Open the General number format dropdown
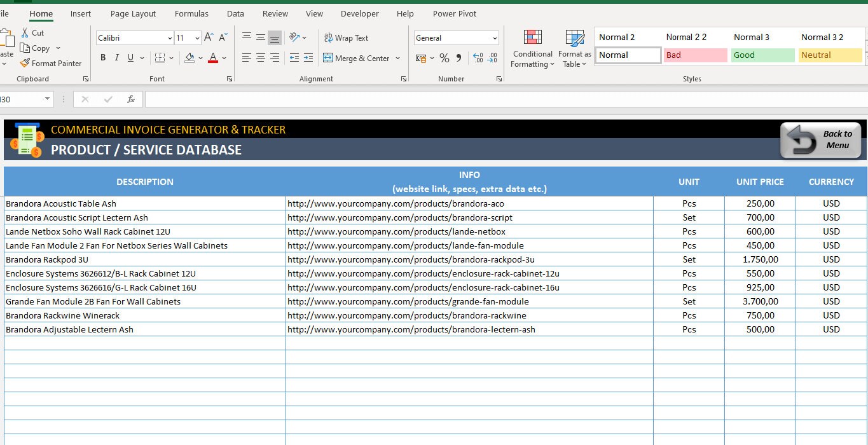Screen dimensions: 868x445 pyautogui.click(x=495, y=38)
